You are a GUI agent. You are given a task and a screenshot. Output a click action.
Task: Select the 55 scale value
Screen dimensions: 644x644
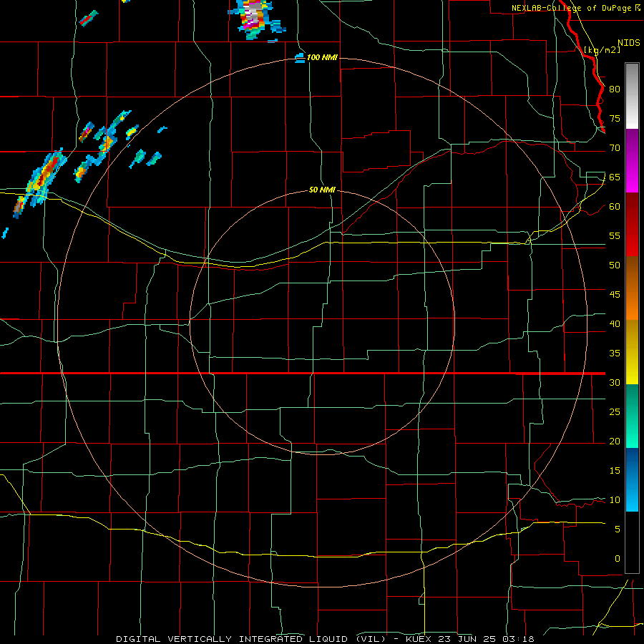615,235
